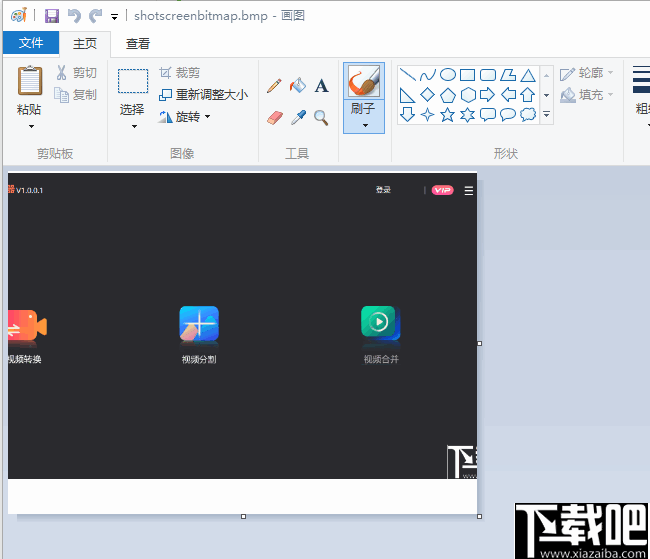The height and width of the screenshot is (559, 650).
Task: Click the canvas bottom-edge resize handle
Action: pyautogui.click(x=243, y=517)
